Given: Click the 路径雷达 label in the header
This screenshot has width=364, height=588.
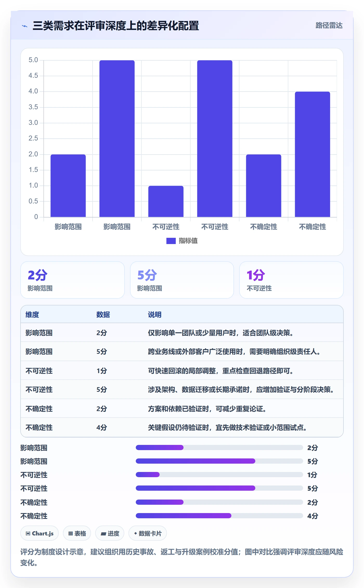Looking at the screenshot, I should pos(329,25).
